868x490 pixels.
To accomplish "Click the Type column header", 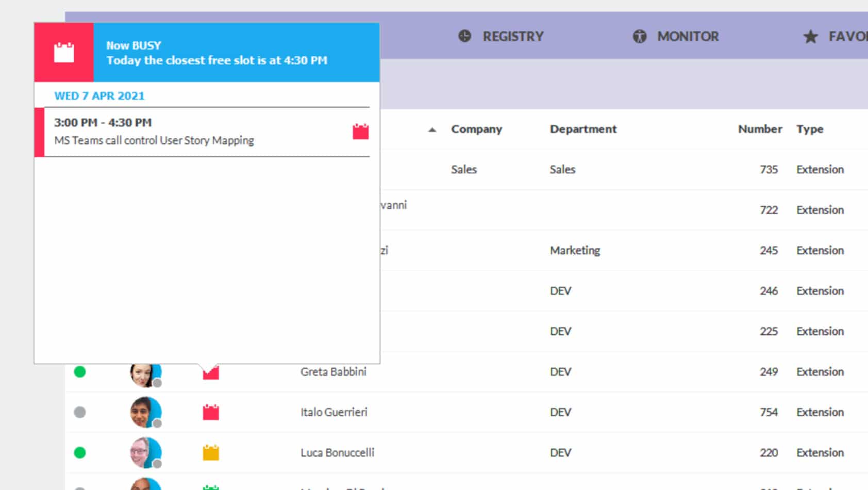I will pyautogui.click(x=809, y=129).
